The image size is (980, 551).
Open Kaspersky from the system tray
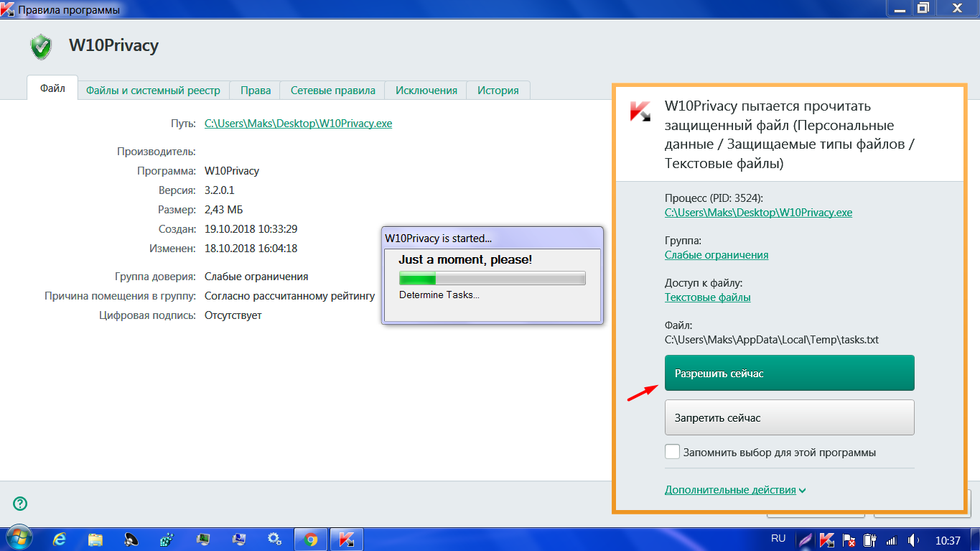point(827,540)
